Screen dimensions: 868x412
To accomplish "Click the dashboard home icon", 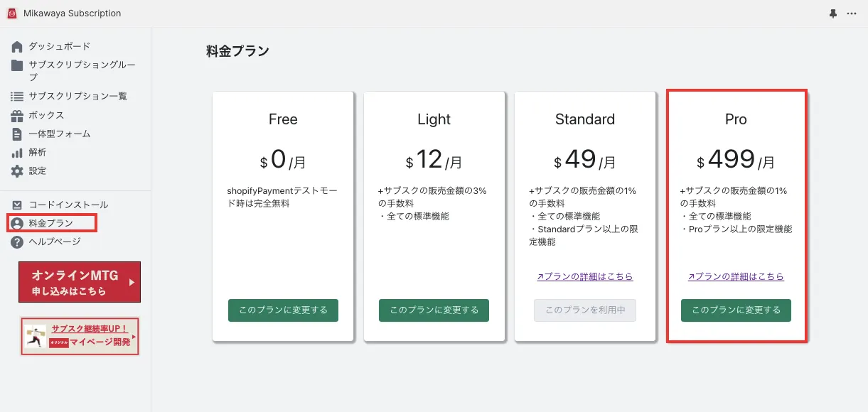I will [17, 47].
